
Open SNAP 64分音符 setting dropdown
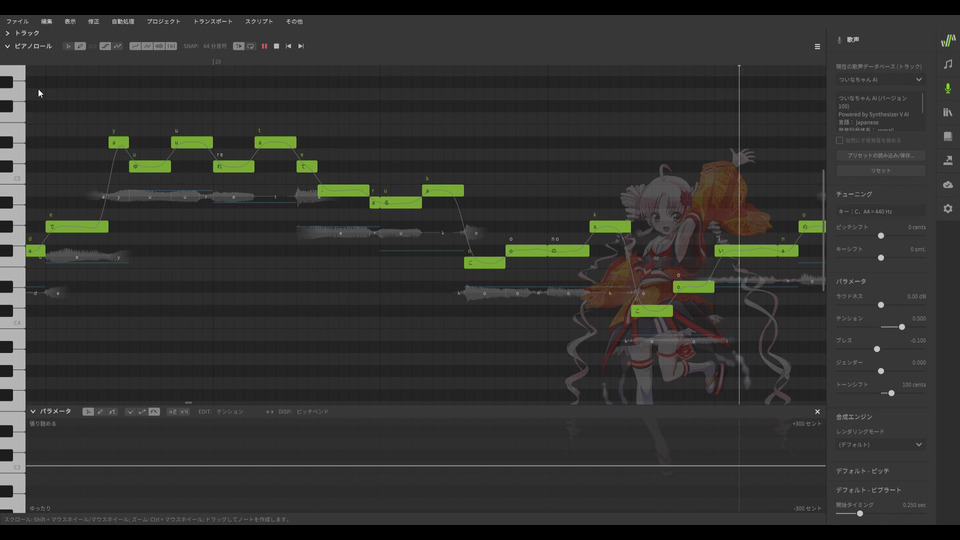pos(215,46)
